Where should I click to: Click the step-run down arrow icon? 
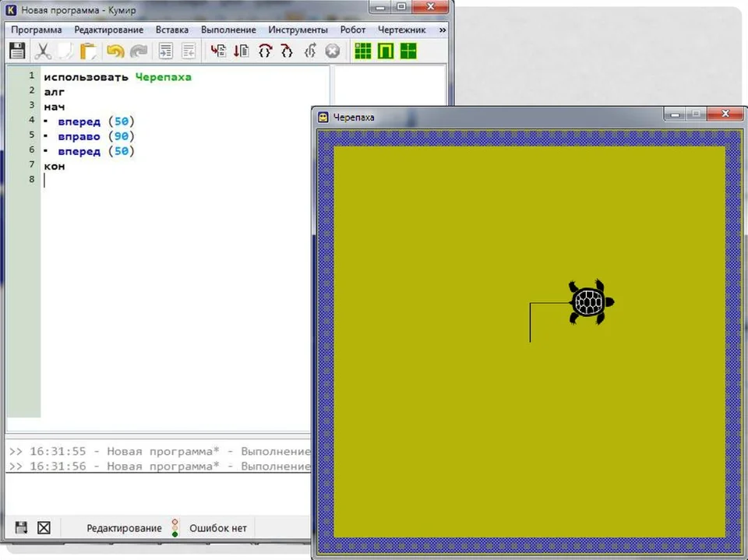[242, 51]
